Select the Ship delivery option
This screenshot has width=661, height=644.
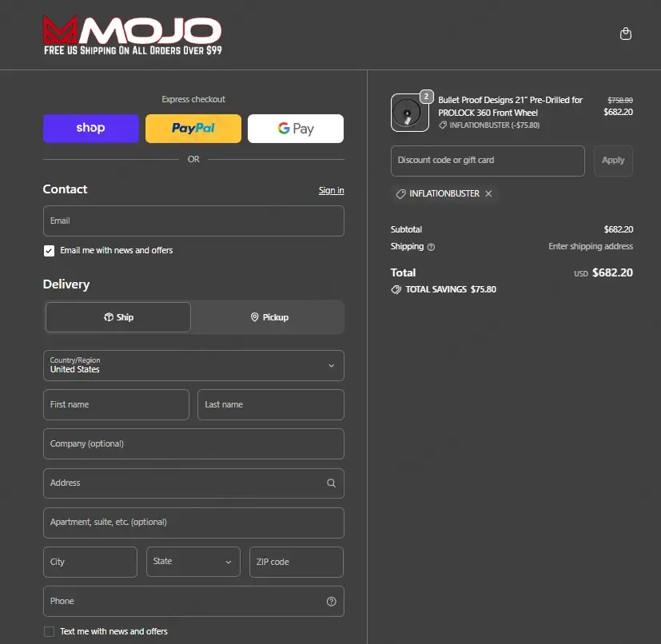coord(118,317)
